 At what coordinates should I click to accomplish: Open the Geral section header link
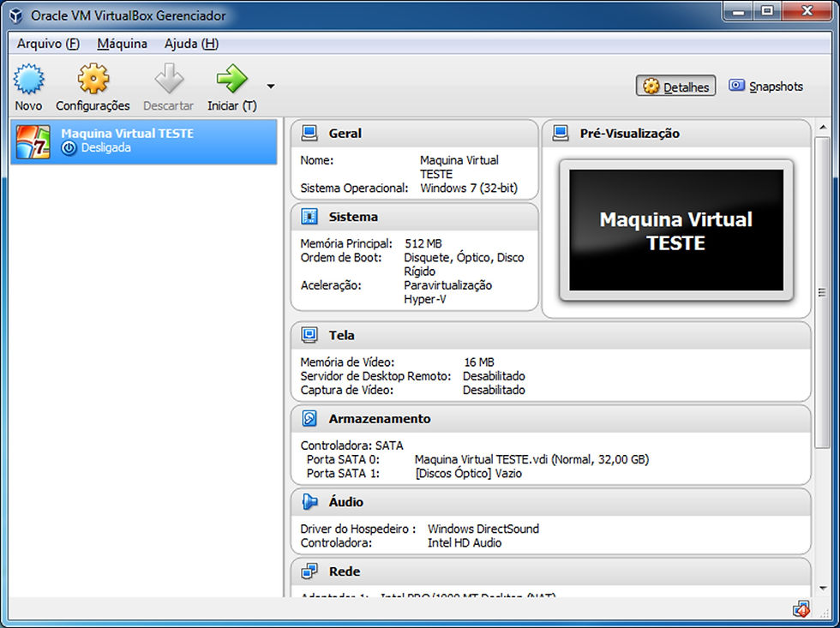(x=345, y=134)
